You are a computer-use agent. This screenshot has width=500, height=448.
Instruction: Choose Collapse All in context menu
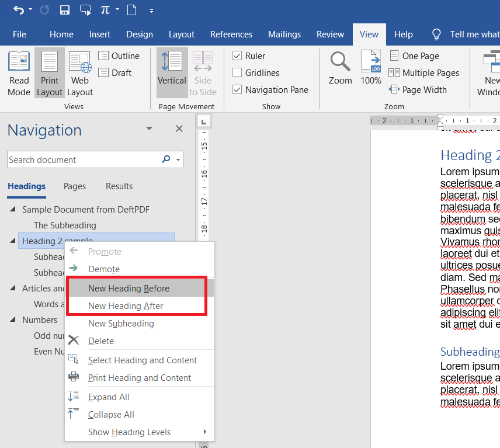click(x=111, y=414)
